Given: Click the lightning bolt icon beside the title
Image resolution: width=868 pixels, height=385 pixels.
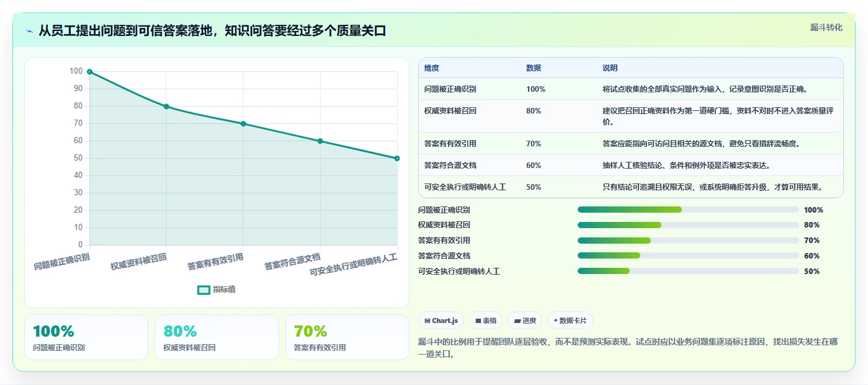Looking at the screenshot, I should [x=30, y=31].
